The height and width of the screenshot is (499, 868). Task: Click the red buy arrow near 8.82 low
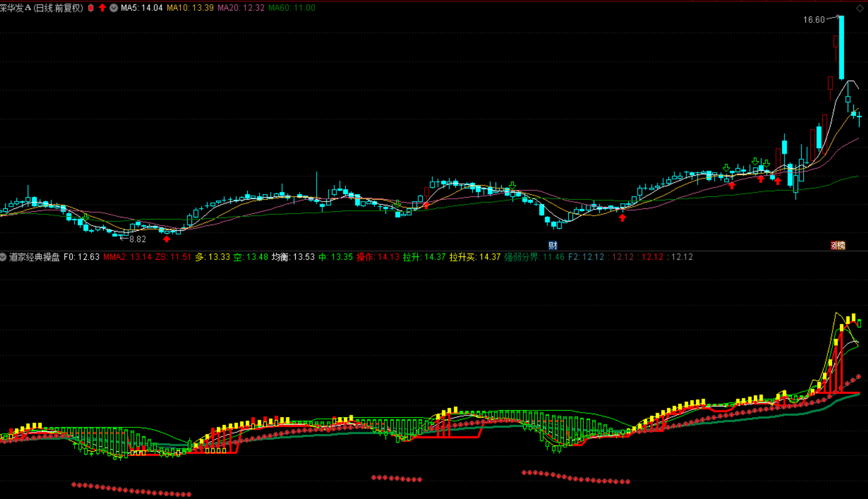click(166, 239)
